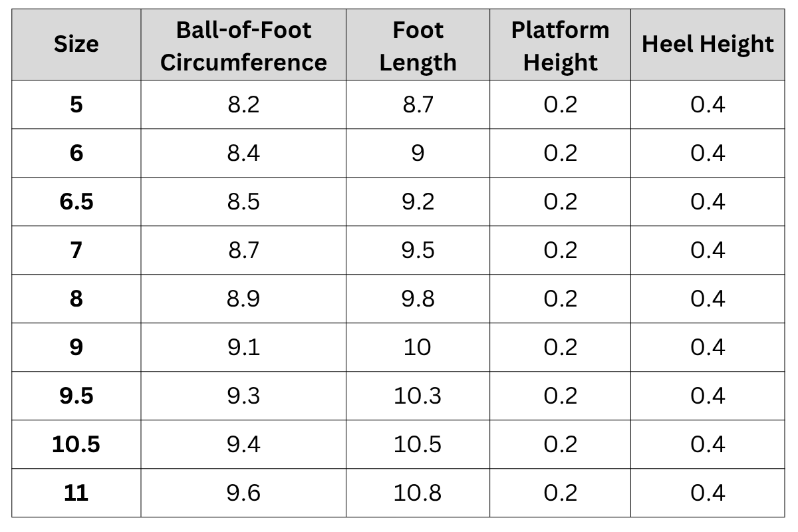Click foot length value 9.2

(x=418, y=201)
